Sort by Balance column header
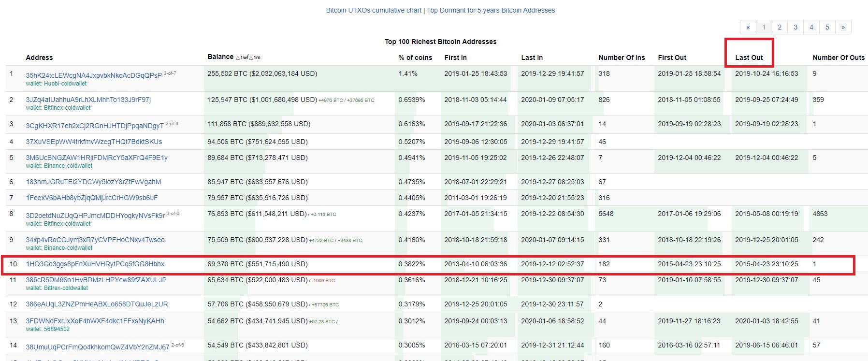The image size is (868, 361). [x=220, y=57]
